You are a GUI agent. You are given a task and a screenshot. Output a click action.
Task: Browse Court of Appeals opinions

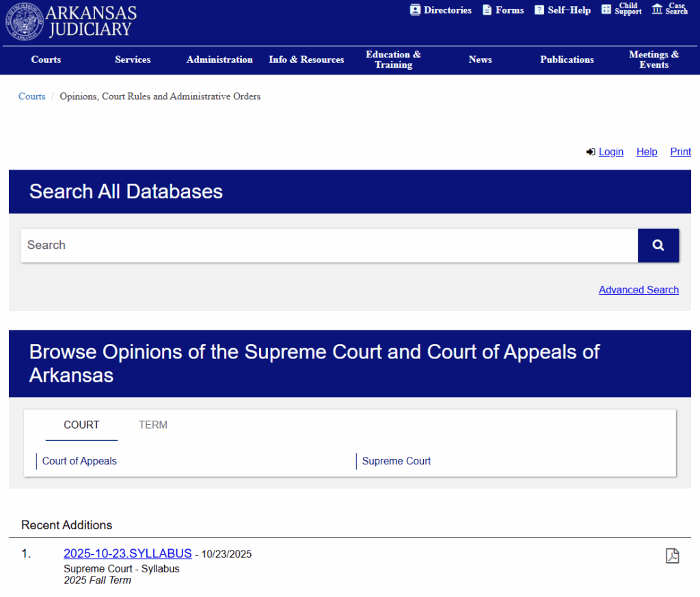[x=79, y=461]
